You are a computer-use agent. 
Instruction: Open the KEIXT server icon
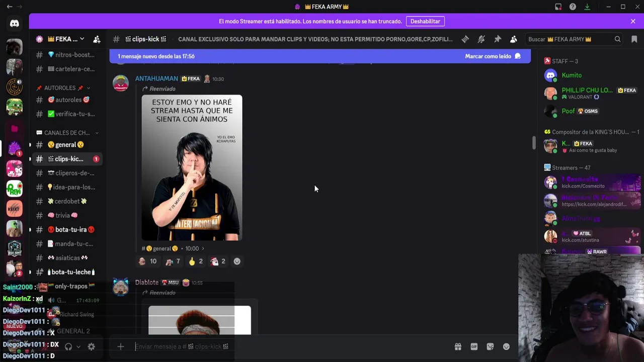pos(14,208)
